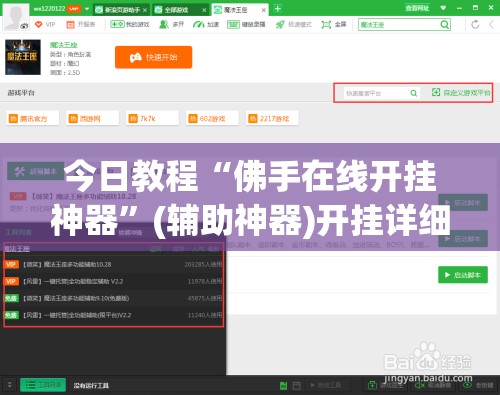Click the refresh arrow icon
Image resolution: width=500 pixels, height=395 pixels.
point(475,24)
